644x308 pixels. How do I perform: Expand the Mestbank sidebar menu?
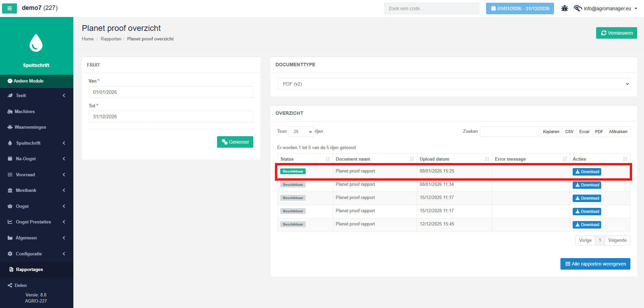pyautogui.click(x=37, y=191)
